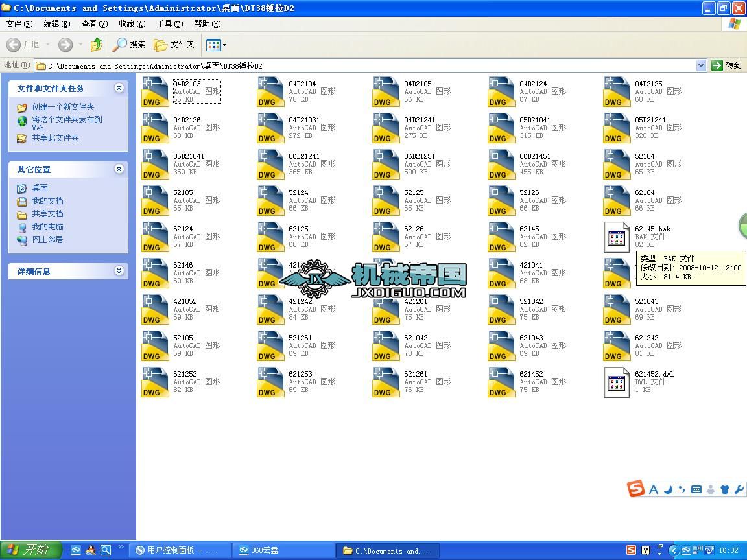Open the Search (搜索) toolbar button
Image resolution: width=747 pixels, height=560 pixels.
click(128, 45)
